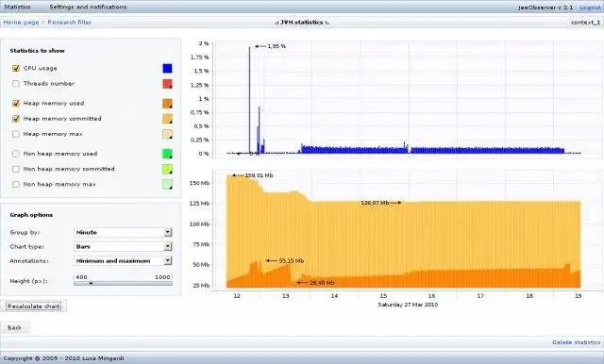Uncheck the CPU usage checkbox
Viewport: 604px width, 364px height.
16,69
